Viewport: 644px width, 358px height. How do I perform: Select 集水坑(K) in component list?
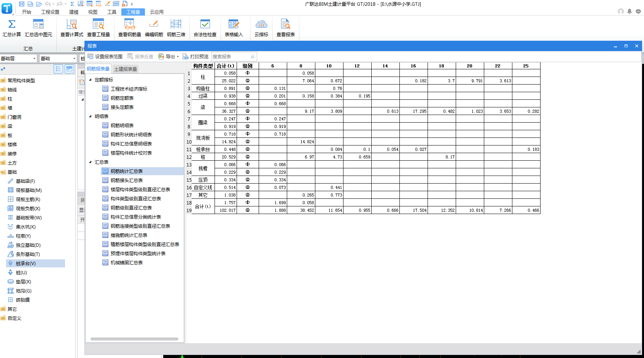tap(25, 227)
